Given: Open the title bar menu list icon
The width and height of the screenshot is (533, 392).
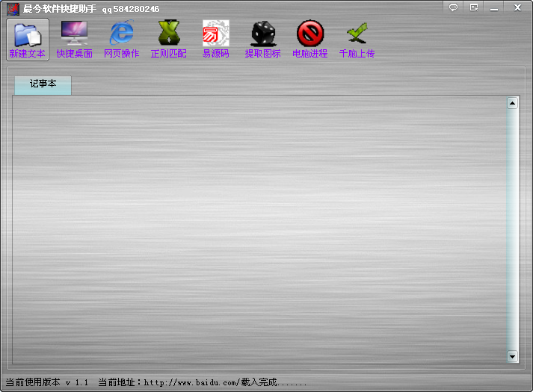Looking at the screenshot, I should pos(473,7).
